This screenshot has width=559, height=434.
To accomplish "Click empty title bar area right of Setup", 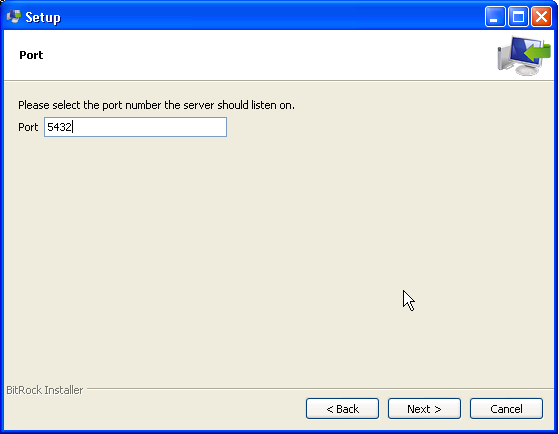I will click(271, 17).
